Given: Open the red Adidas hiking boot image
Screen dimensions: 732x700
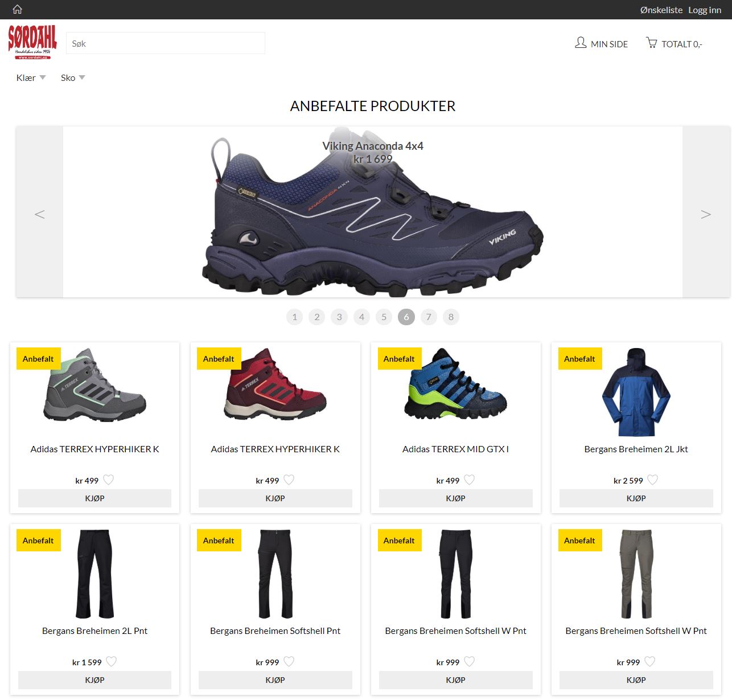Looking at the screenshot, I should click(275, 384).
